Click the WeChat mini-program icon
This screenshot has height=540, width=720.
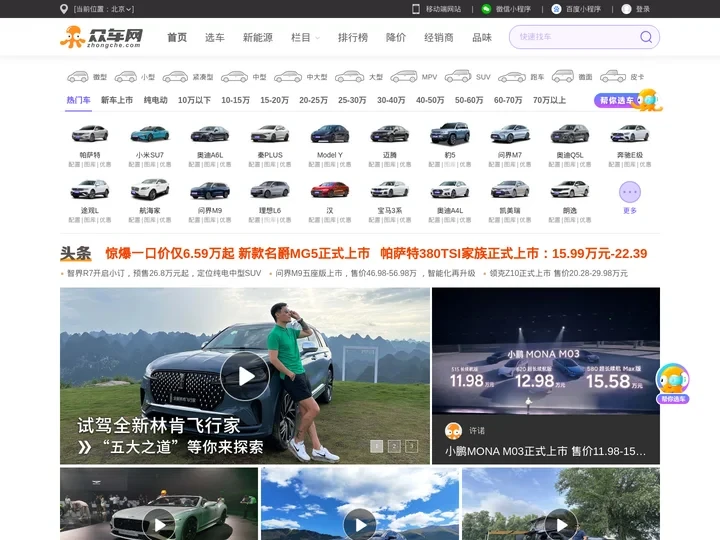(x=486, y=9)
